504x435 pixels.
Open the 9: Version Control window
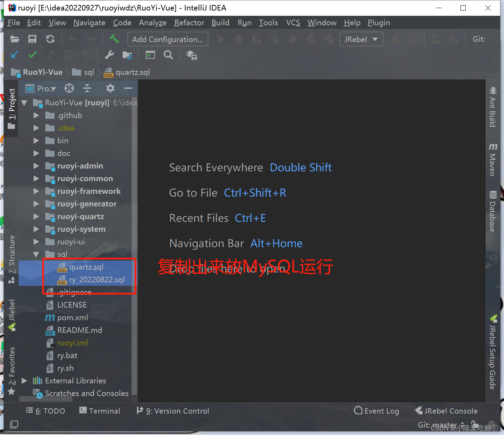coord(173,411)
